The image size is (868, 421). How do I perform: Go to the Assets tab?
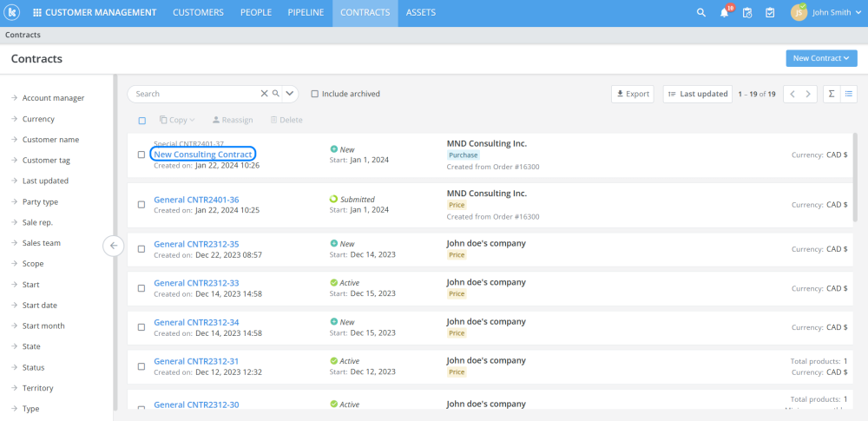click(421, 13)
